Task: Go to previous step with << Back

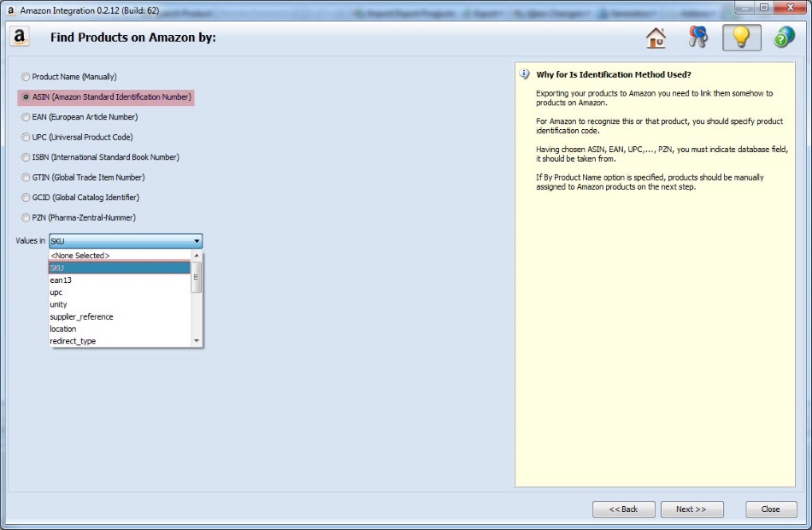Action: [623, 509]
